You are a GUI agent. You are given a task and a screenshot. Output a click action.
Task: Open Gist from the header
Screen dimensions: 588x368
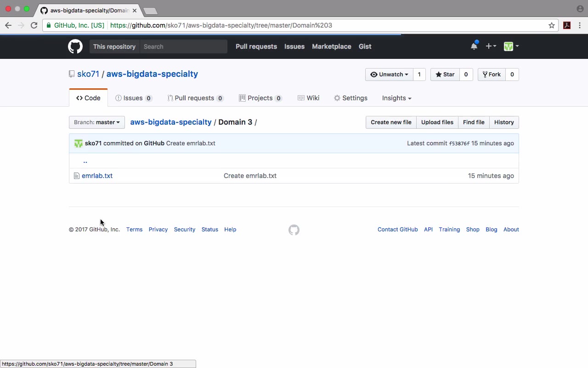365,46
